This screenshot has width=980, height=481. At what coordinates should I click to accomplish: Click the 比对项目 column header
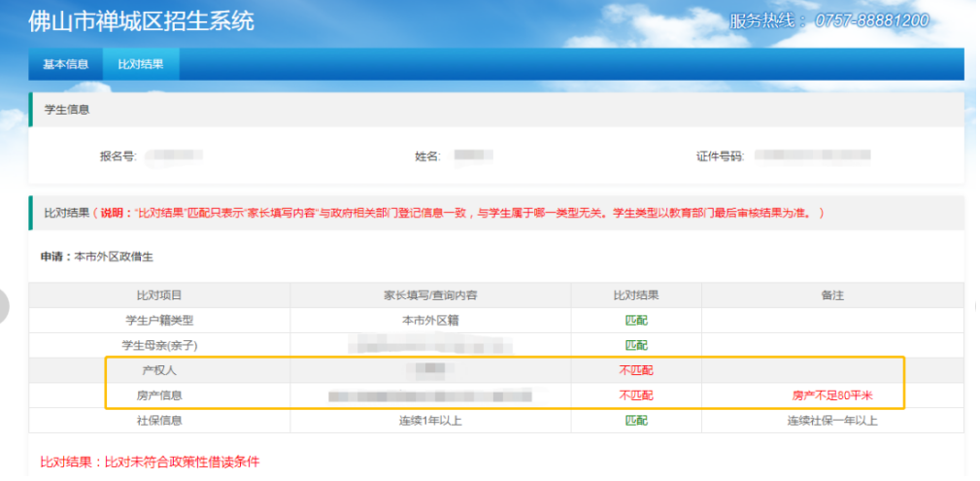159,294
